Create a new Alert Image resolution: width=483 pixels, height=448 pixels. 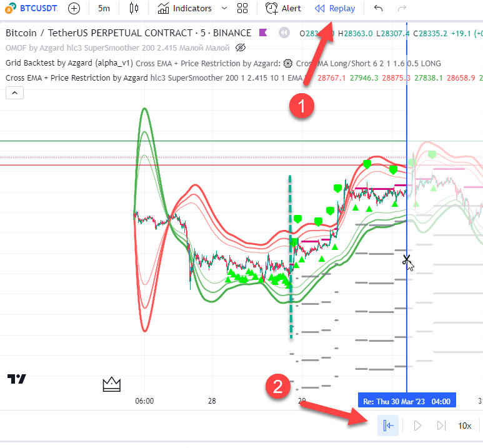coord(283,8)
